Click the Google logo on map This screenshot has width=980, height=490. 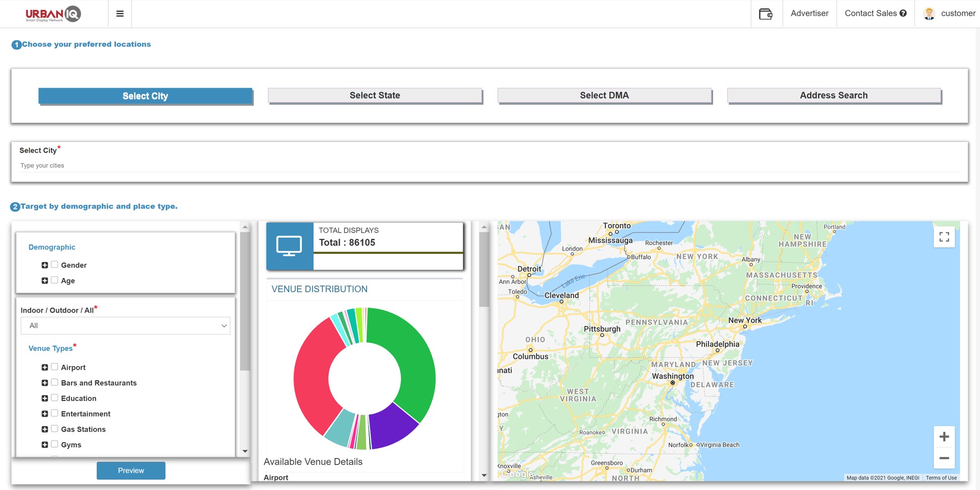coord(516,474)
